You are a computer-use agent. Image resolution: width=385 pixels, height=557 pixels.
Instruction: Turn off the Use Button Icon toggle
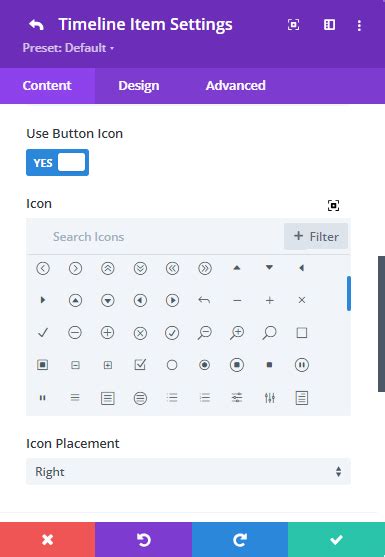click(x=58, y=163)
